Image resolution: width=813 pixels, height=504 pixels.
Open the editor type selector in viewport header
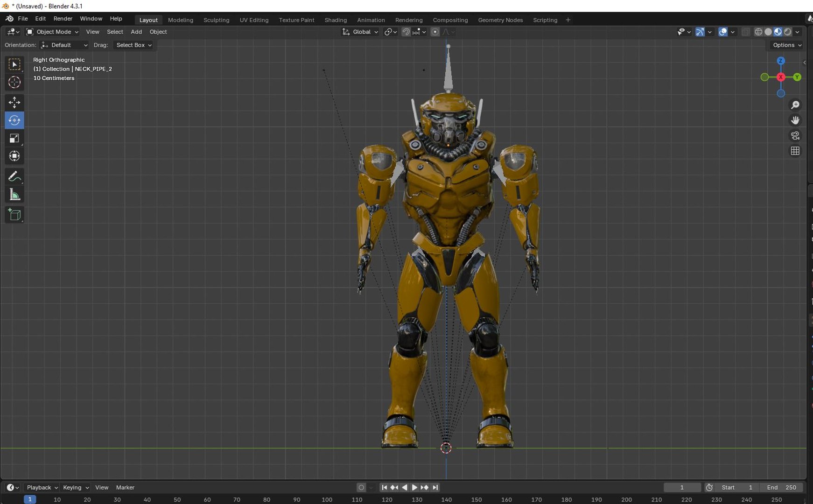point(13,32)
